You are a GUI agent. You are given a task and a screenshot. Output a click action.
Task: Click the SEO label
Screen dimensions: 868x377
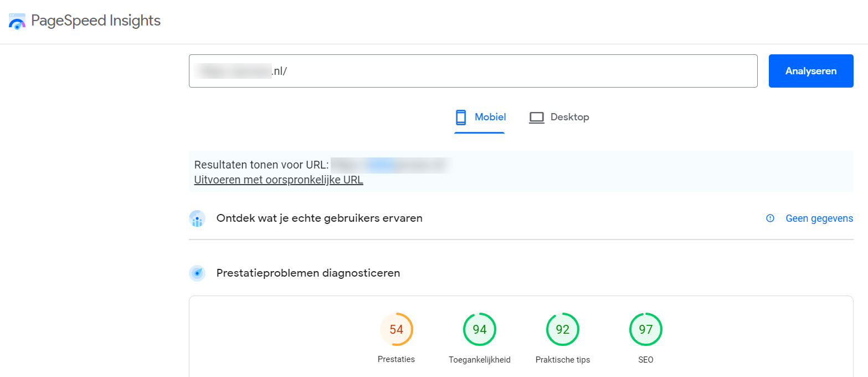[646, 360]
